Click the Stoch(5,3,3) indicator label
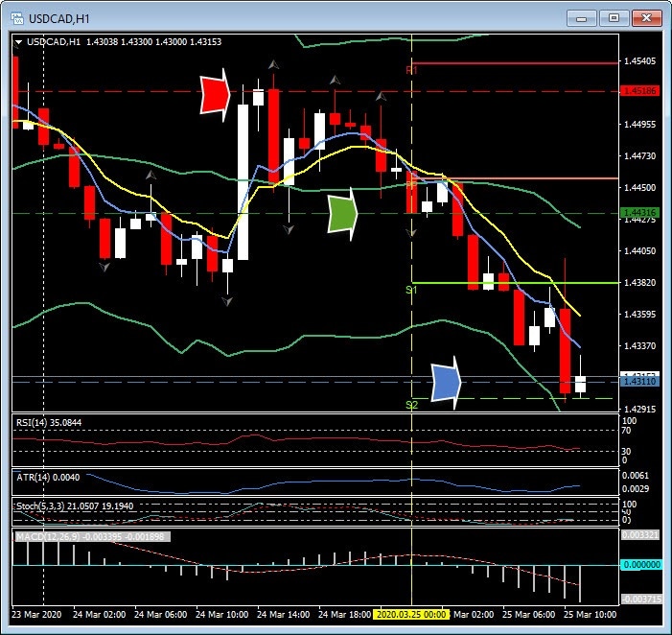The image size is (672, 635). [75, 506]
